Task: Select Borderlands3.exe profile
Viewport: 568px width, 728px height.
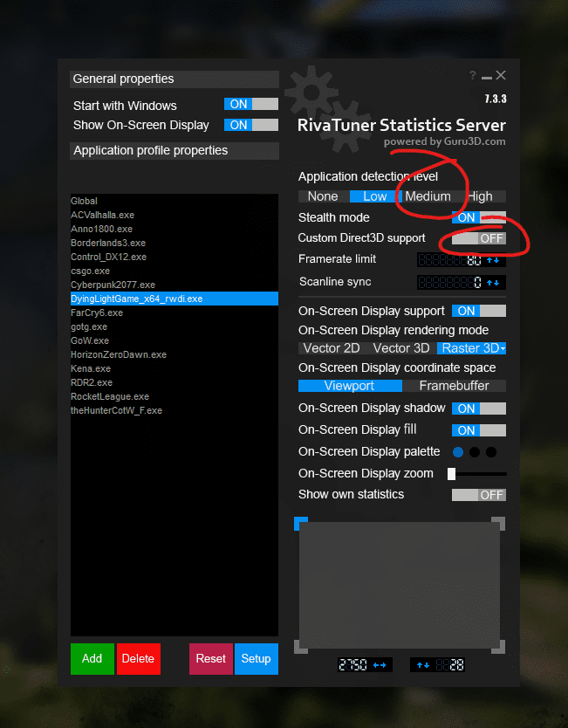Action: pyautogui.click(x=175, y=243)
